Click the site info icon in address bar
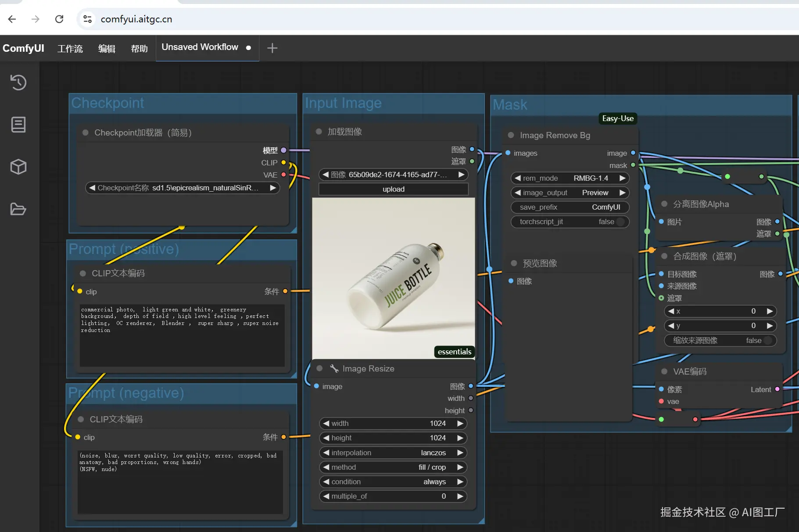The height and width of the screenshot is (532, 799). 87,19
